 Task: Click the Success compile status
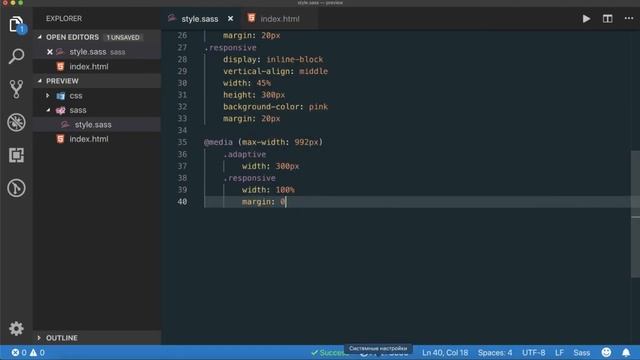pos(329,353)
